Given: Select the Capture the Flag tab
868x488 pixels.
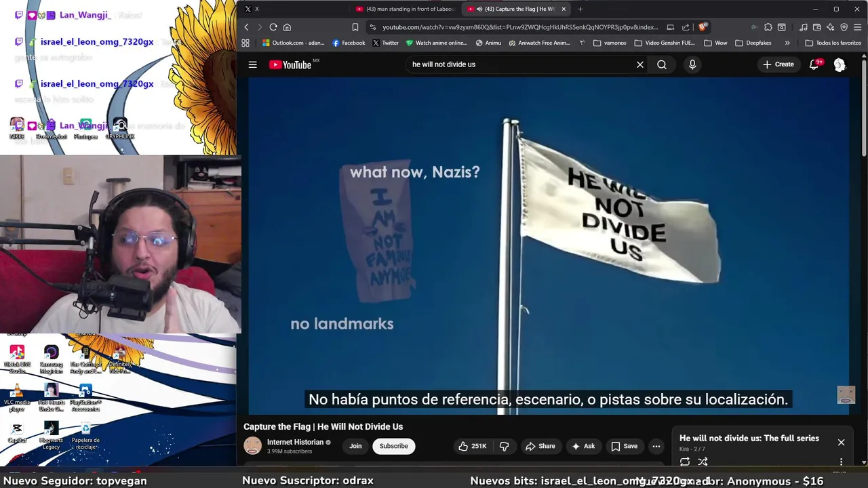Looking at the screenshot, I should [515, 9].
